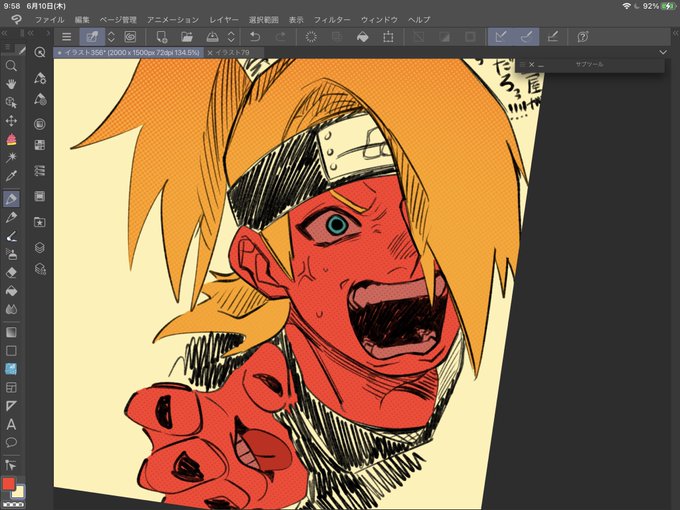
Task: Select the Ruler tool
Action: click(11, 406)
